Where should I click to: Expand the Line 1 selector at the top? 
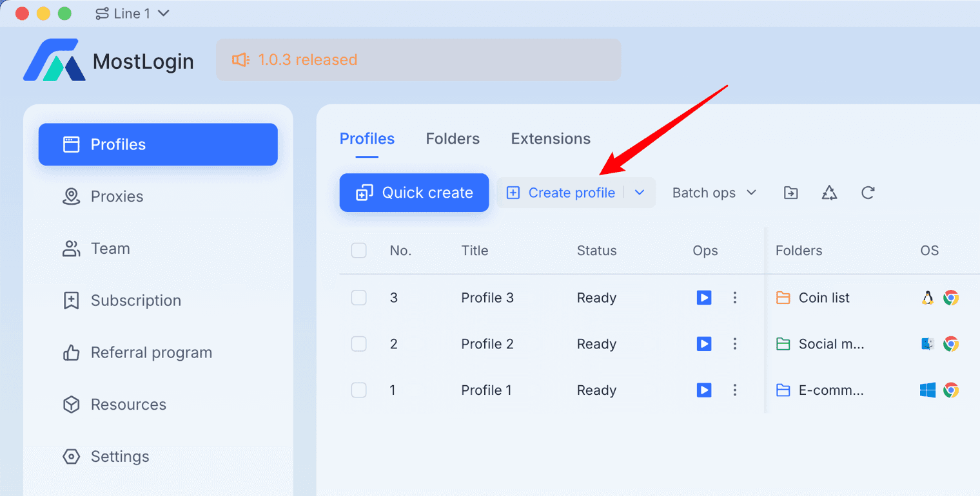132,13
